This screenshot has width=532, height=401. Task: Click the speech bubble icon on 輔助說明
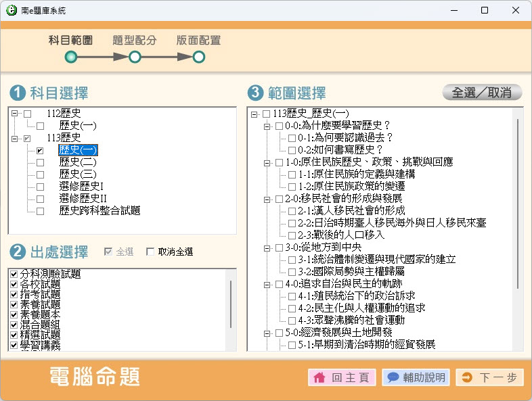[393, 378]
